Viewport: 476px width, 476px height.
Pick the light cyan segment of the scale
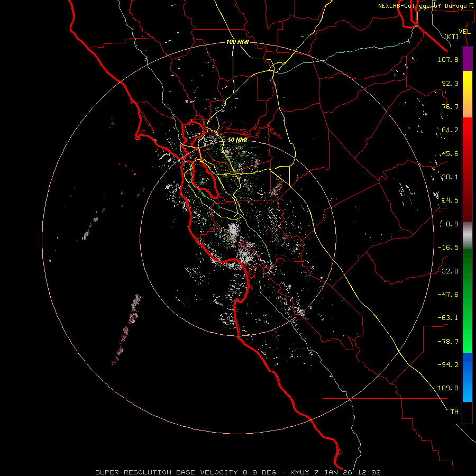click(x=467, y=393)
